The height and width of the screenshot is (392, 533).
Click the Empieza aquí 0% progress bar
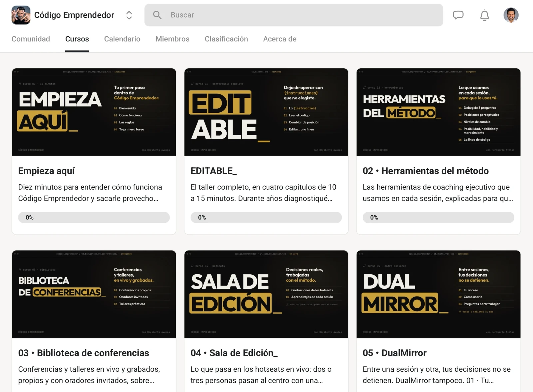tap(94, 217)
